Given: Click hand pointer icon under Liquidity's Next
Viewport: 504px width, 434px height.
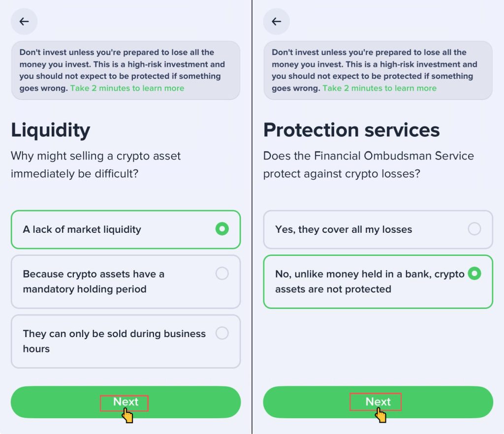Looking at the screenshot, I should coord(127,416).
